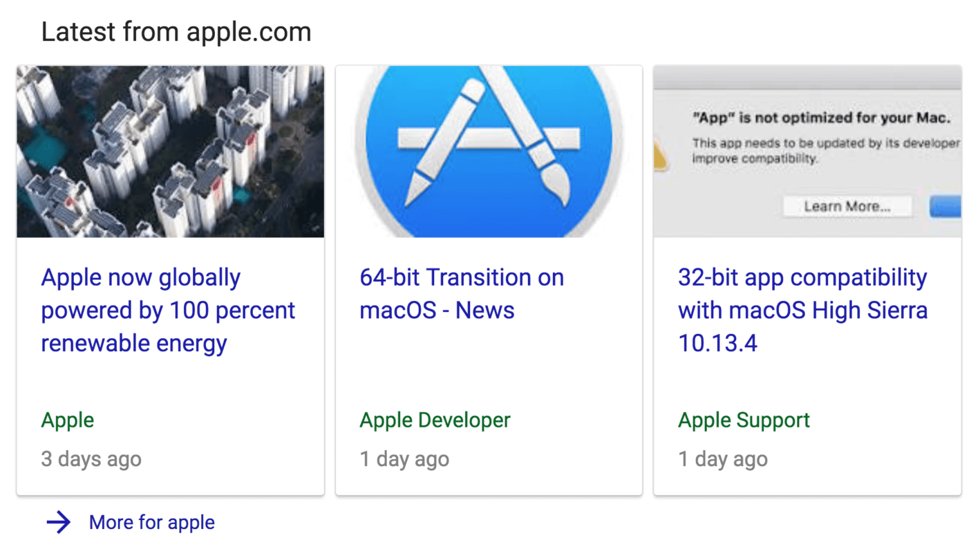
Task: Click '1 day ago' under Apple Support
Action: (x=723, y=459)
